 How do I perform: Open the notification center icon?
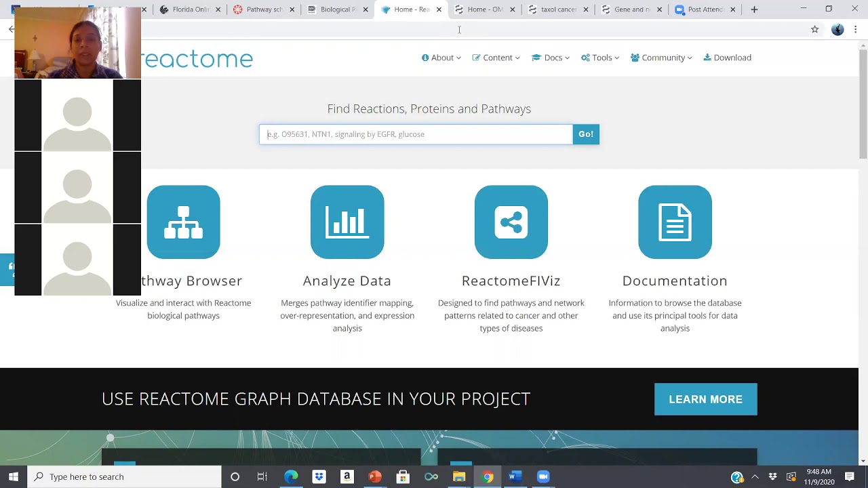coord(850,476)
